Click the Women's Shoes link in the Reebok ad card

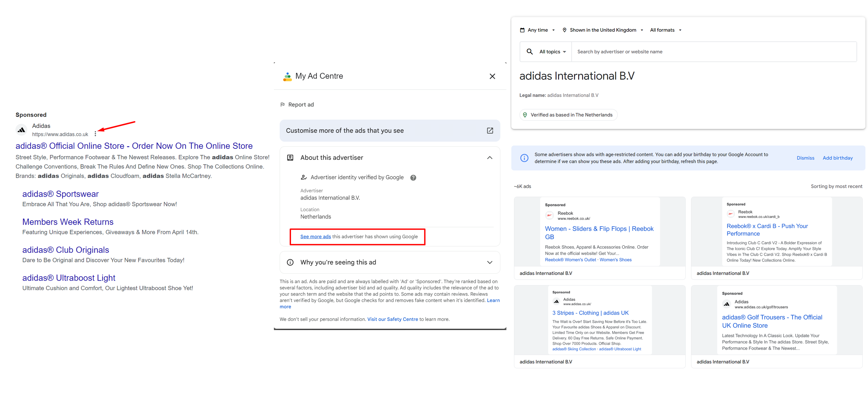[615, 260]
